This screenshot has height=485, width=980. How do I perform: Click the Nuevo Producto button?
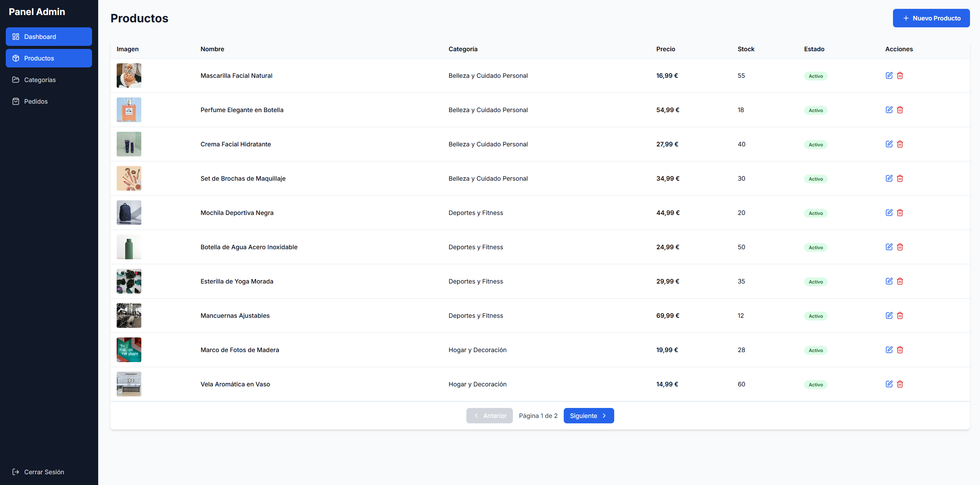pyautogui.click(x=931, y=18)
